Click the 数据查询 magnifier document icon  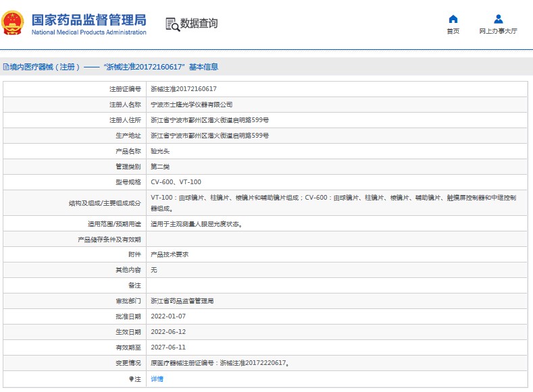pyautogui.click(x=172, y=24)
